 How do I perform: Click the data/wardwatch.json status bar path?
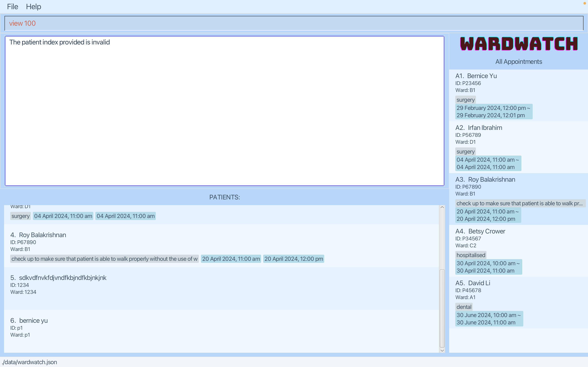point(30,362)
